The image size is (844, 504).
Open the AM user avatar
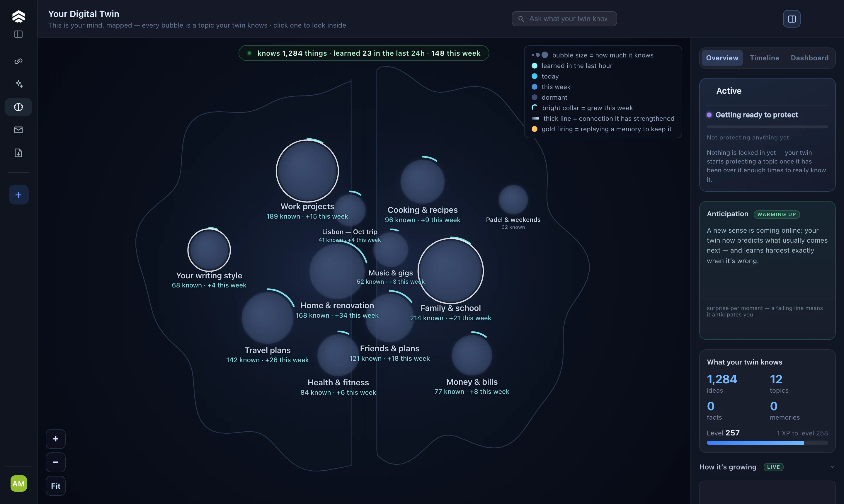pos(18,483)
